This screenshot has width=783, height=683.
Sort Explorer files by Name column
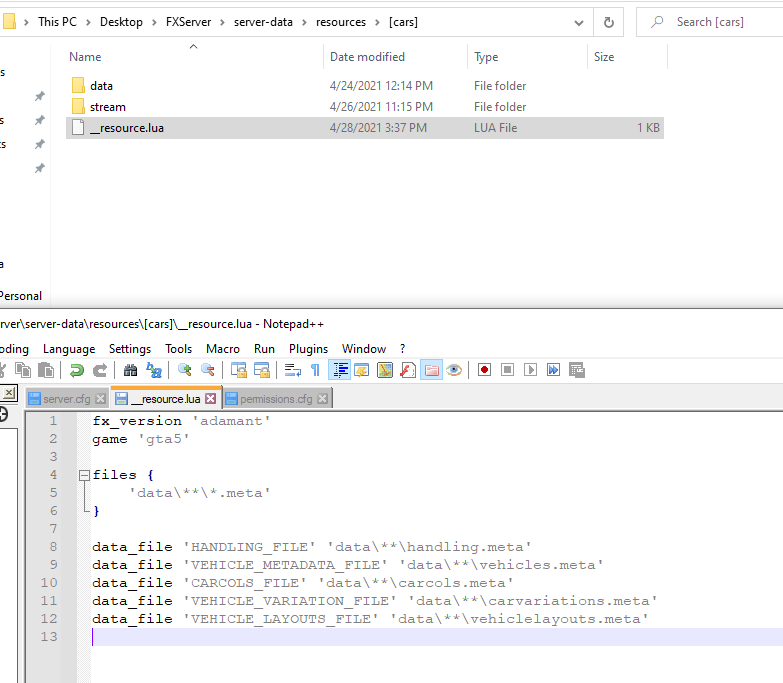pos(85,57)
